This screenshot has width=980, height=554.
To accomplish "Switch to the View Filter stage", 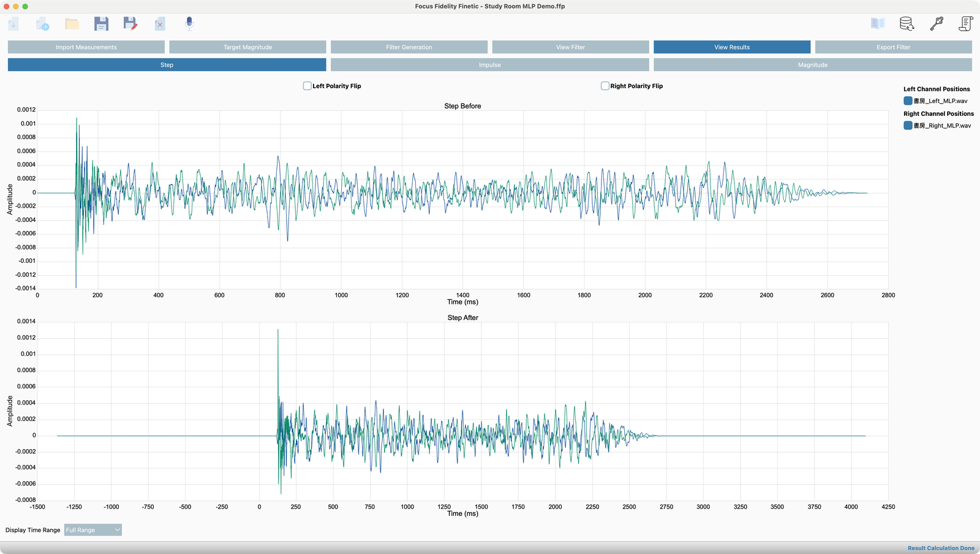I will (x=570, y=47).
